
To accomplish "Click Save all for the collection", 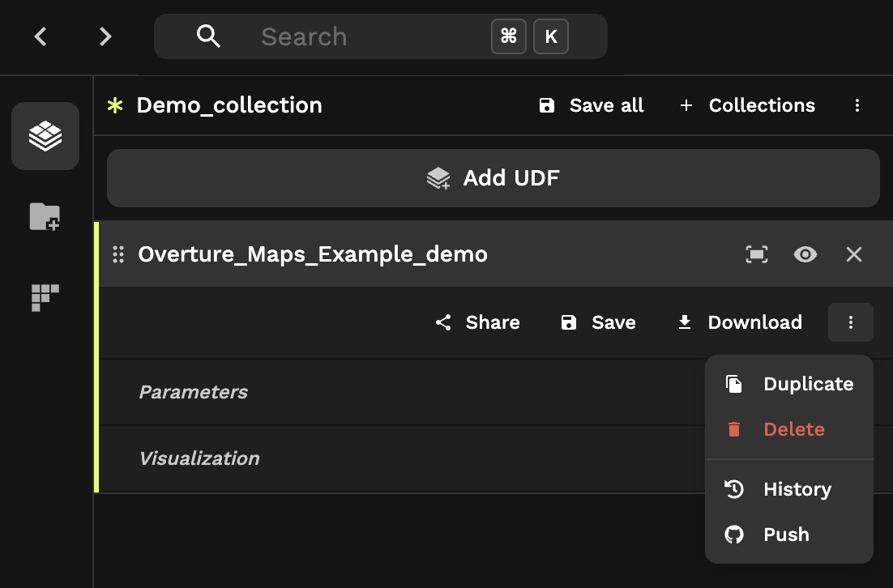I will click(x=592, y=105).
